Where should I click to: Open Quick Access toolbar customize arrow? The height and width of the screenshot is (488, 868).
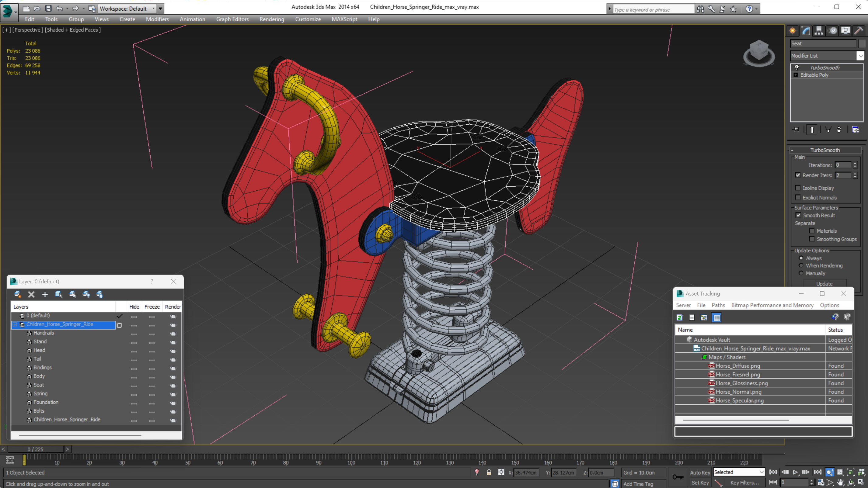tap(160, 9)
